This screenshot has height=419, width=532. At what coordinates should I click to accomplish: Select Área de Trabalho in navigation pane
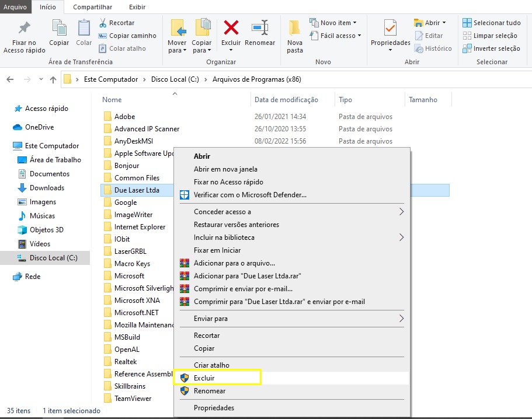[x=49, y=160]
